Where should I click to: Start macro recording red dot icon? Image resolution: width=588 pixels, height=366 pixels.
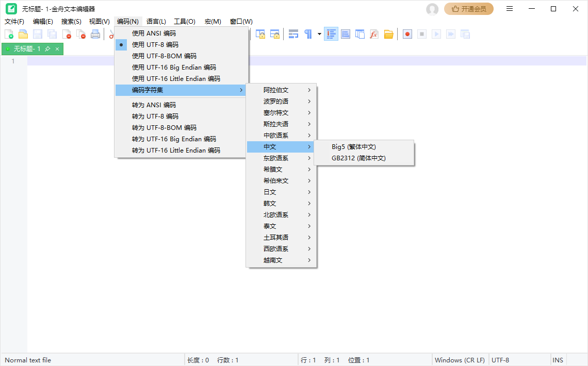pyautogui.click(x=407, y=34)
